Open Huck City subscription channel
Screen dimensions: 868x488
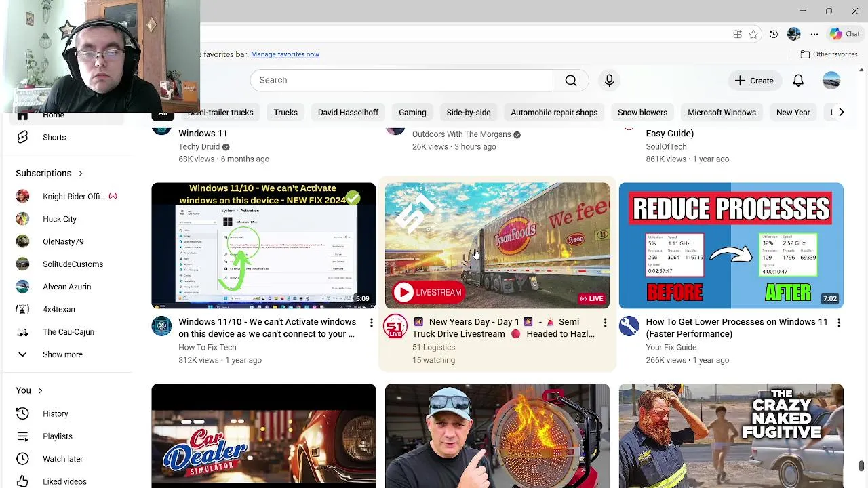pos(68,219)
